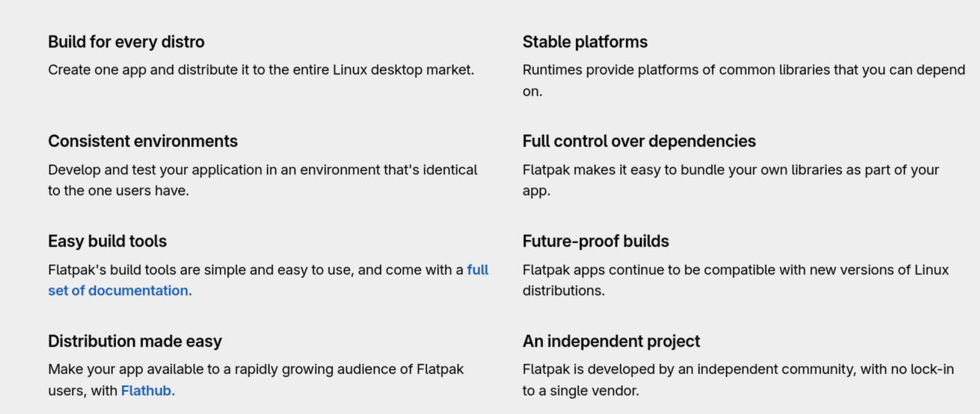Image resolution: width=980 pixels, height=414 pixels.
Task: Click the 'Create one app and distribute' paragraph
Action: pos(262,69)
